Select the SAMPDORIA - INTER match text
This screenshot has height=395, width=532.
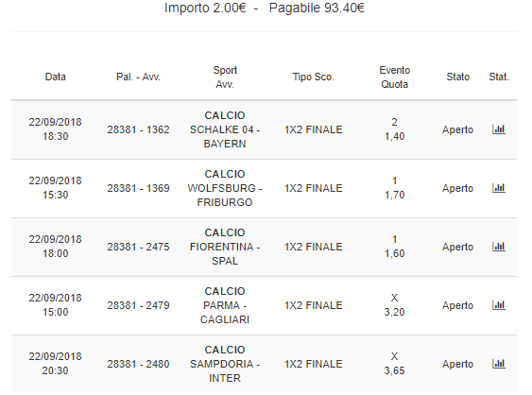click(225, 371)
